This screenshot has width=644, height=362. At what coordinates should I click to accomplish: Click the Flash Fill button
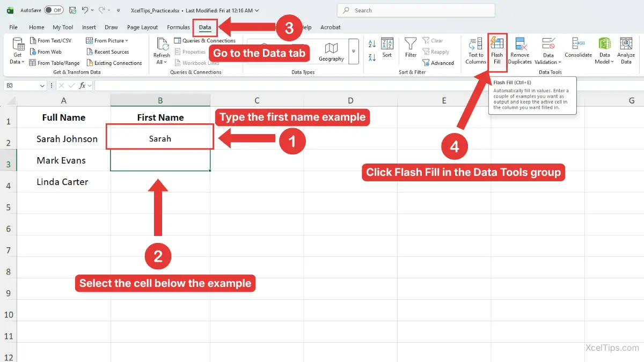(x=497, y=51)
